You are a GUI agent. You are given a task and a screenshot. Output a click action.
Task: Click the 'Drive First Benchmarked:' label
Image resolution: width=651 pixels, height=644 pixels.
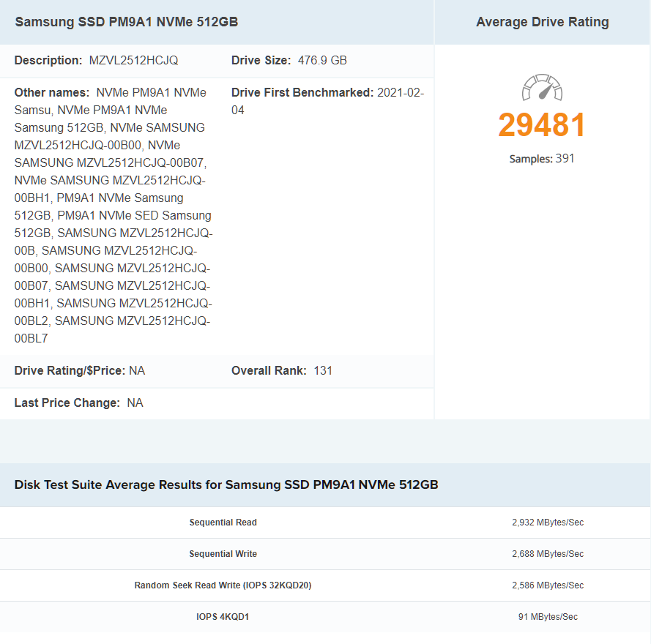pyautogui.click(x=302, y=92)
